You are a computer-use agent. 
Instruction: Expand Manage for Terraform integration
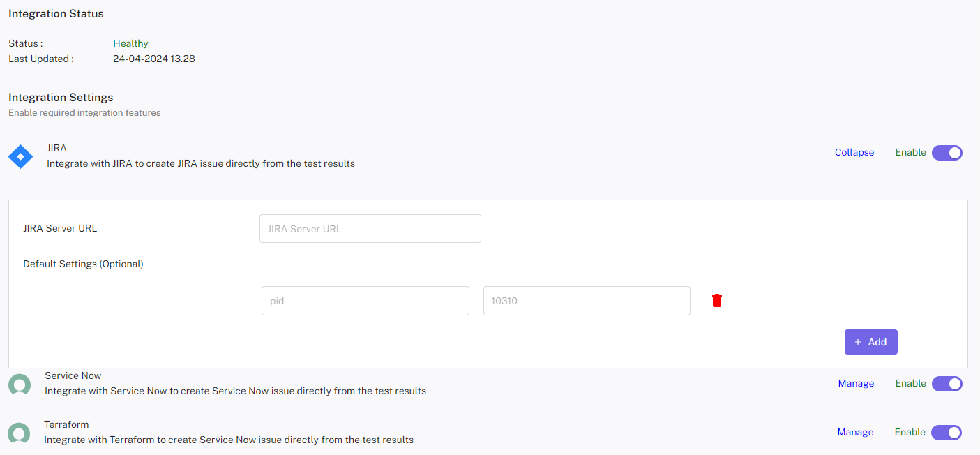(855, 433)
